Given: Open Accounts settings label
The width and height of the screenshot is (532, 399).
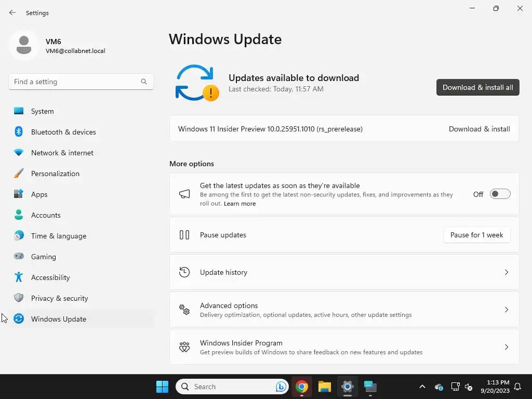Looking at the screenshot, I should click(x=46, y=215).
